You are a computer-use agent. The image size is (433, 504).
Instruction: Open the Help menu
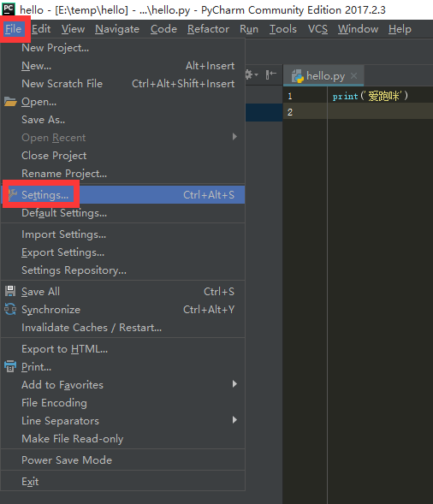[x=400, y=29]
